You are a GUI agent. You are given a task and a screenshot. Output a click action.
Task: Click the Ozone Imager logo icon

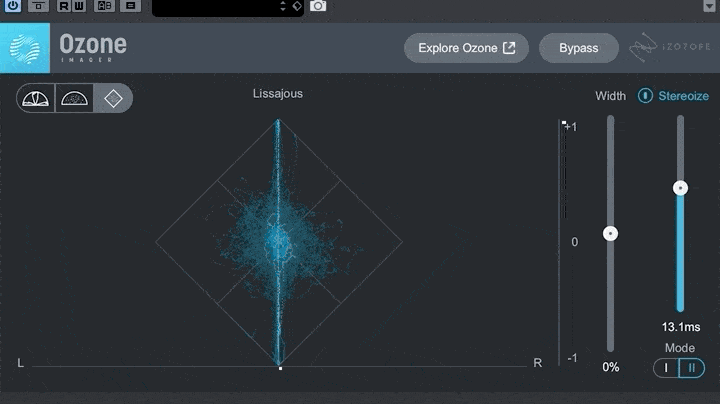coord(25,48)
